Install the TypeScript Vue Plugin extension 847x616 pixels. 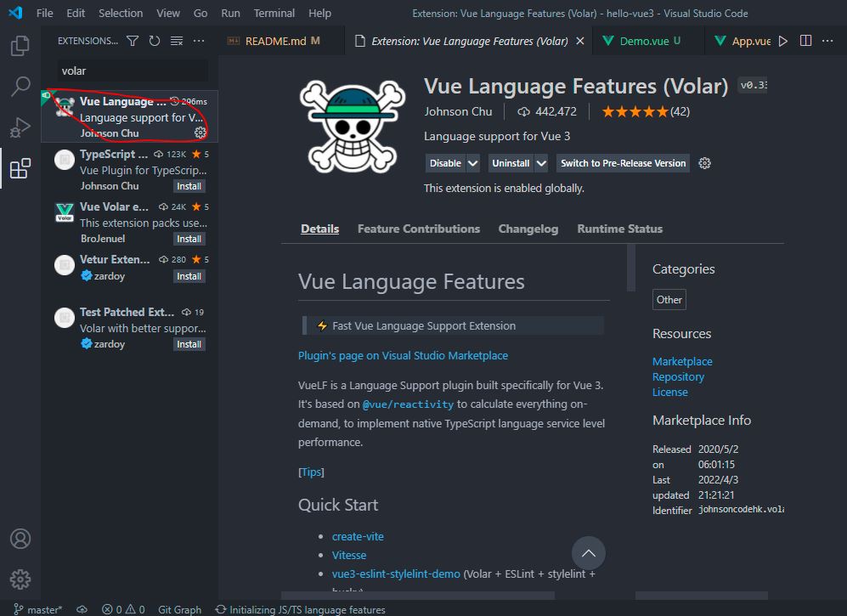click(x=189, y=186)
